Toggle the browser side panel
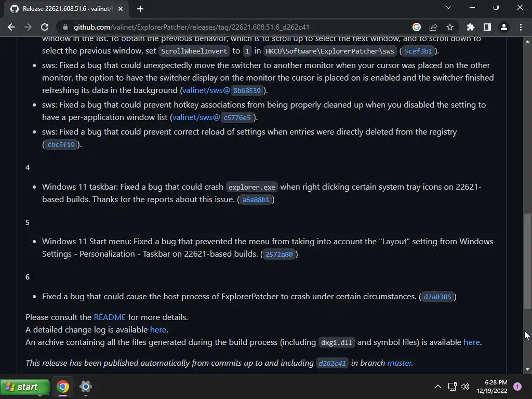 click(487, 27)
